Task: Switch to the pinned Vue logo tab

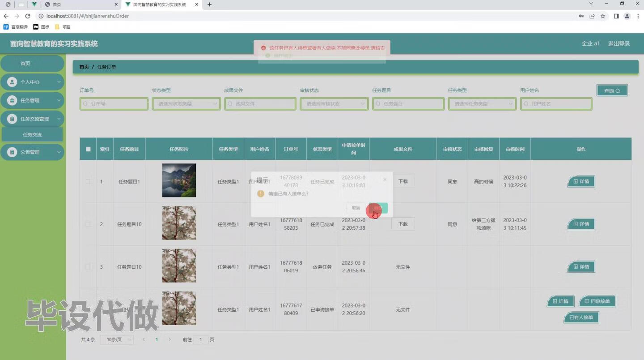Action: click(x=34, y=4)
